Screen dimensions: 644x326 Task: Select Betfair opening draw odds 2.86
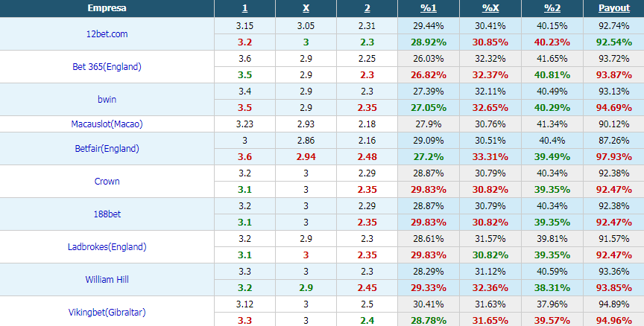(306, 141)
